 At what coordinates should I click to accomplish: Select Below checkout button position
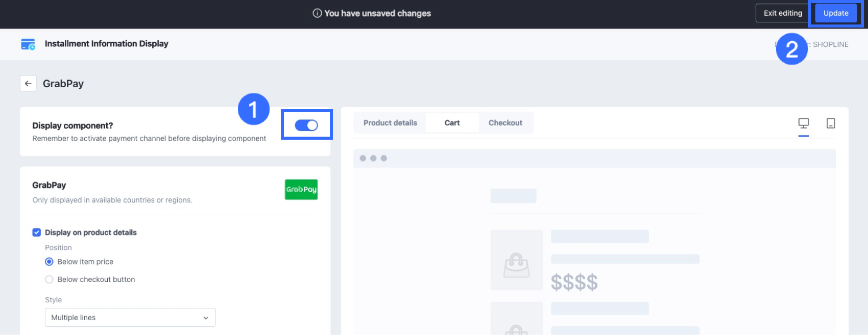tap(50, 279)
